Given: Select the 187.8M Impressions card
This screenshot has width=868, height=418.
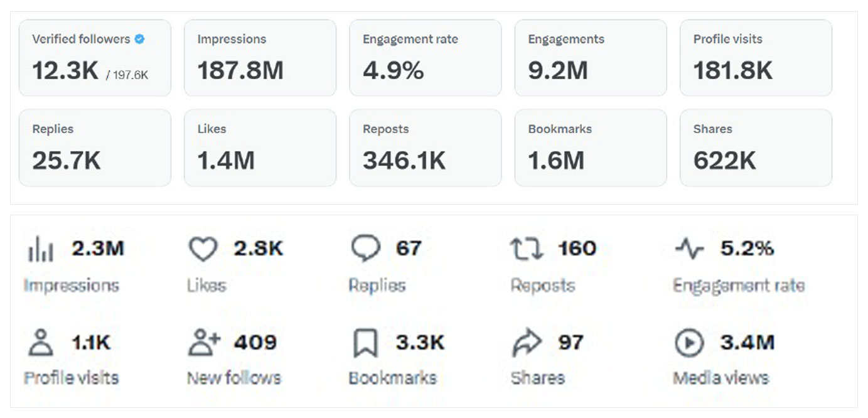Looking at the screenshot, I should (260, 58).
